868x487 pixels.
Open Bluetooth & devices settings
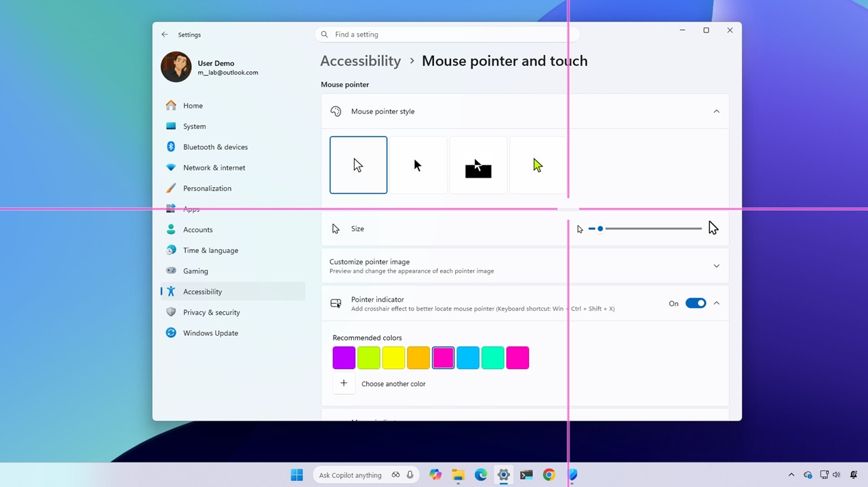215,147
